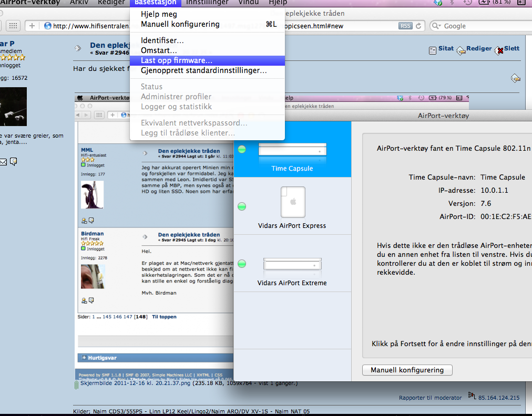The image size is (532, 416).
Task: Click the Bluetooth icon in menu bar
Action: click(452, 3)
